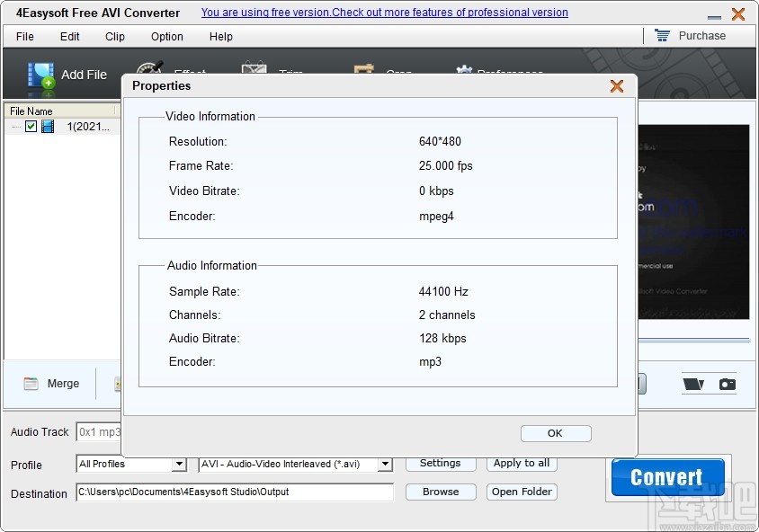
Task: Open Preferences from the toolbar
Action: [464, 68]
